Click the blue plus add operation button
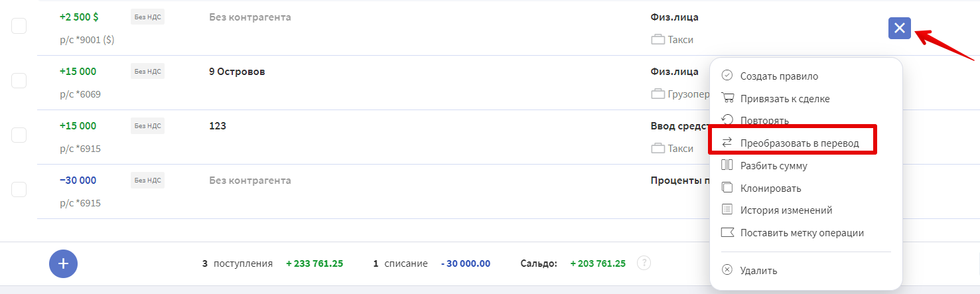This screenshot has height=294, width=980. point(64,263)
